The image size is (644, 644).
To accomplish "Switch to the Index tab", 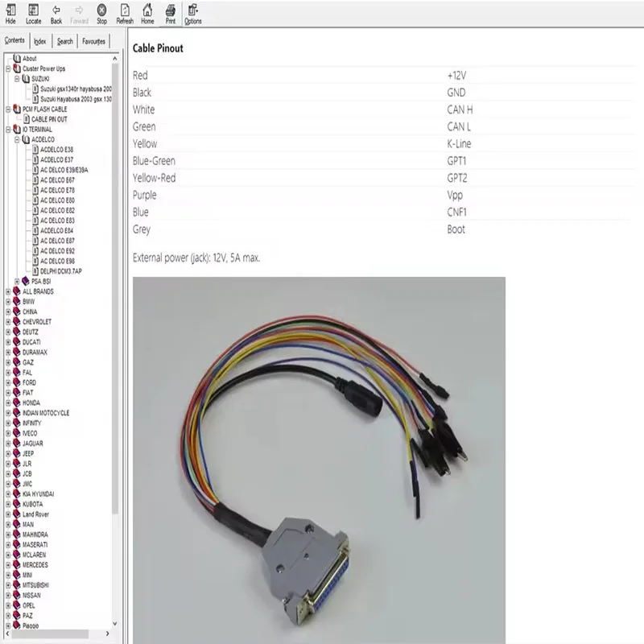I will click(39, 40).
